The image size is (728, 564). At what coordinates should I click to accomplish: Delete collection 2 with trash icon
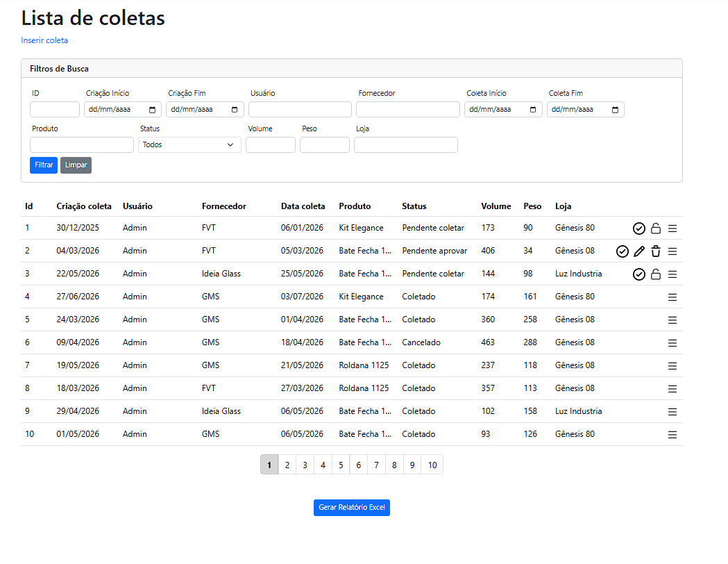pos(656,251)
